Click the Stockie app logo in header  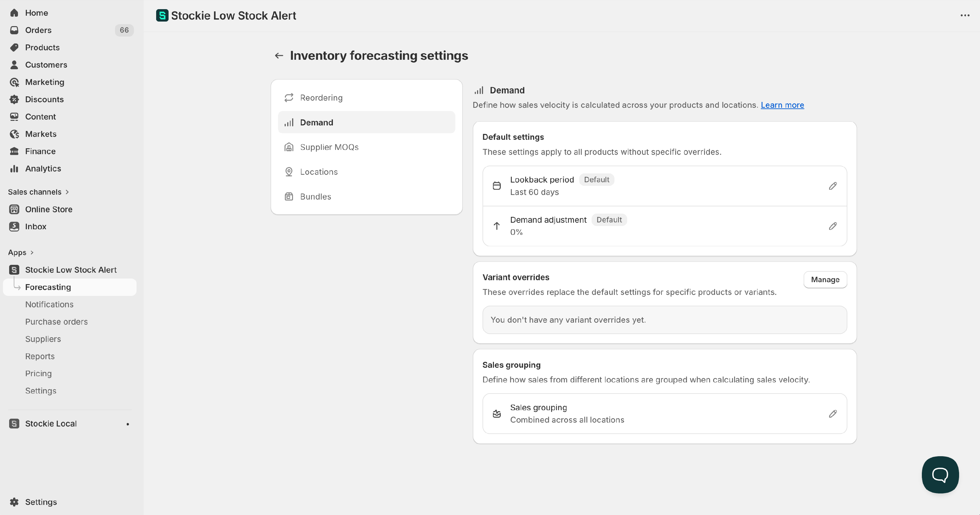162,16
